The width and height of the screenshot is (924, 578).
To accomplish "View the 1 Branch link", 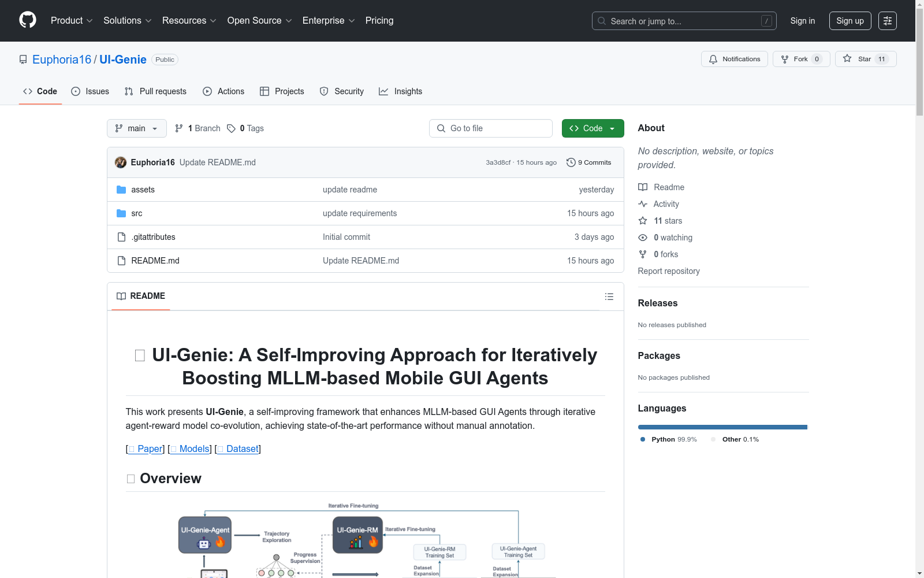I will (198, 128).
